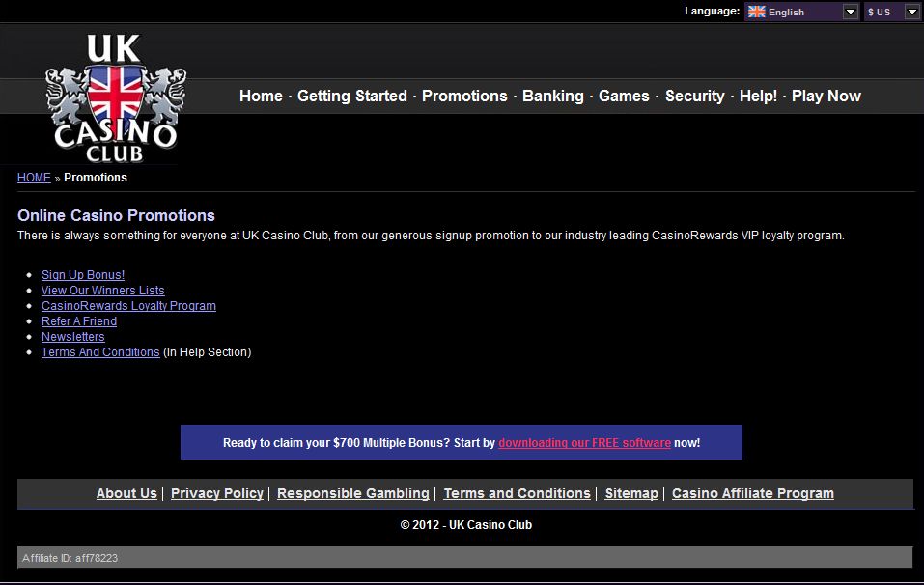Viewport: 924px width, 585px height.
Task: Open the Games menu item
Action: point(624,96)
